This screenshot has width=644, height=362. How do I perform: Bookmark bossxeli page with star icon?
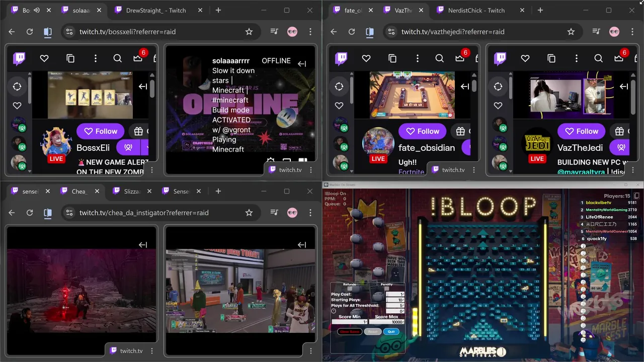[x=249, y=32]
